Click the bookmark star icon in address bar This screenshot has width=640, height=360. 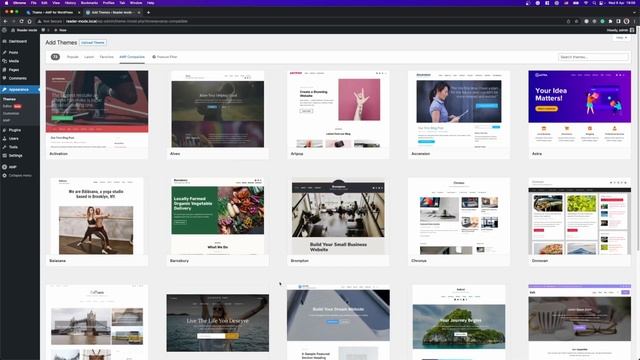[x=576, y=21]
